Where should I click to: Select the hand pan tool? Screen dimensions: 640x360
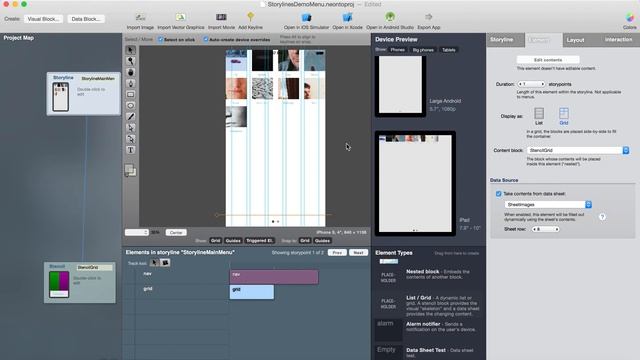(131, 72)
